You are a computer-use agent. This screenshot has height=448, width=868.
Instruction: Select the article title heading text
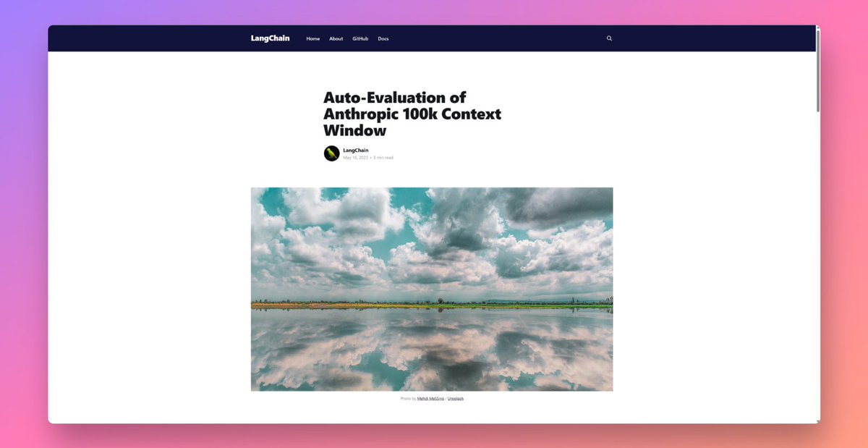412,114
